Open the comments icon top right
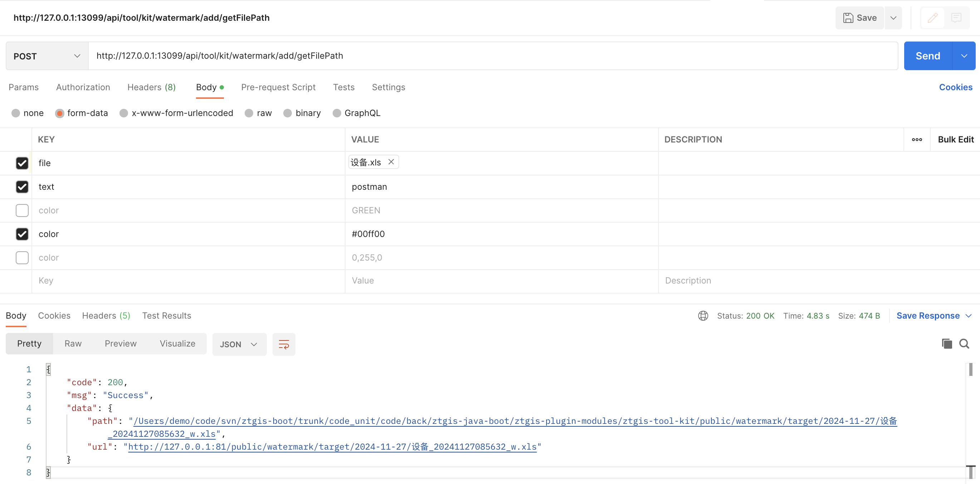Screen dimensions: 980x484 point(957,18)
